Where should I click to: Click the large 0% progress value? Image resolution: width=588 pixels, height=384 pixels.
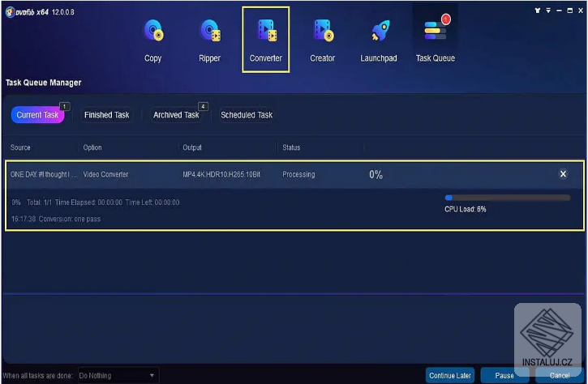click(376, 174)
